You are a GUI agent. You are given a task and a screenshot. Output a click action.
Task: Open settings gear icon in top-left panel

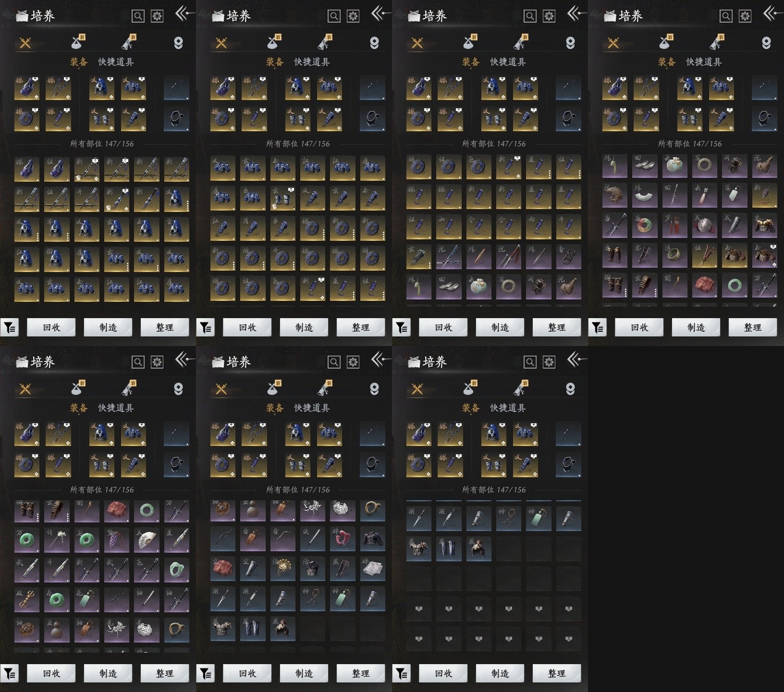tap(157, 16)
